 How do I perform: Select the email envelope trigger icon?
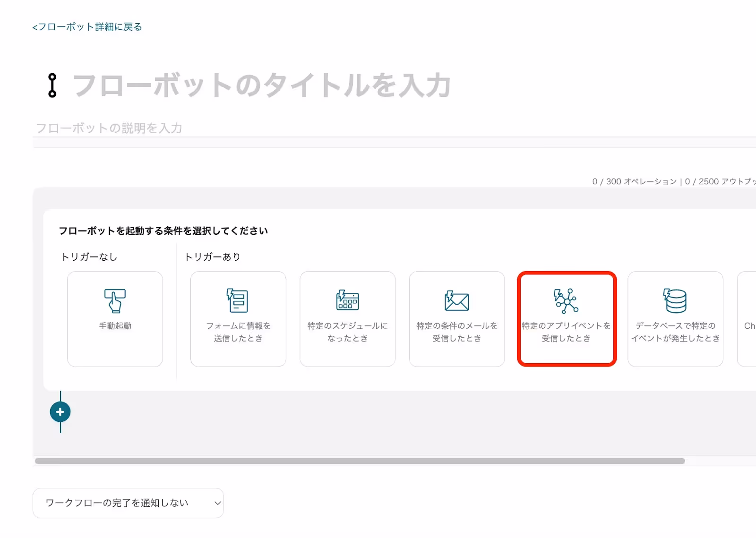(456, 301)
